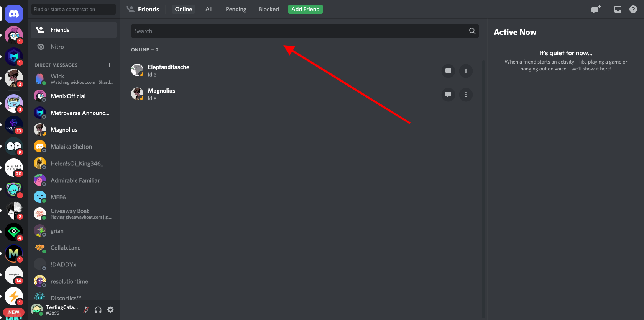Message Magnolius via chat icon
Image resolution: width=644 pixels, height=320 pixels.
coord(448,95)
